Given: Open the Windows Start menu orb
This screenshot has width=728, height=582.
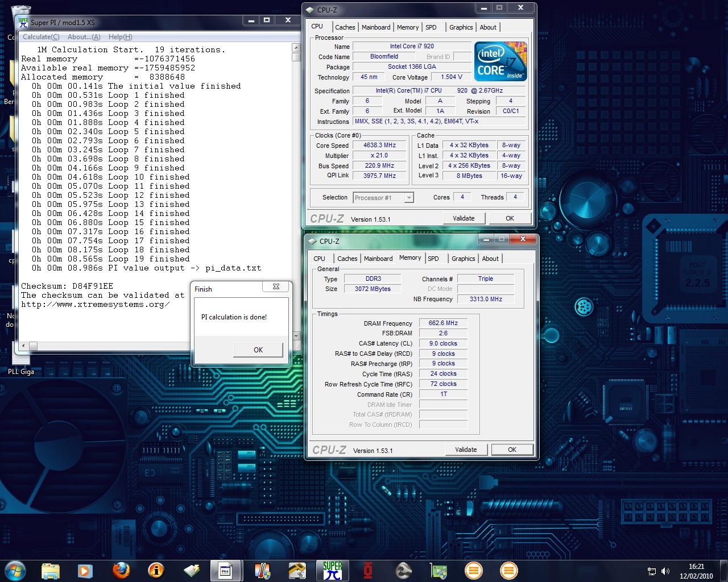Looking at the screenshot, I should [15, 569].
